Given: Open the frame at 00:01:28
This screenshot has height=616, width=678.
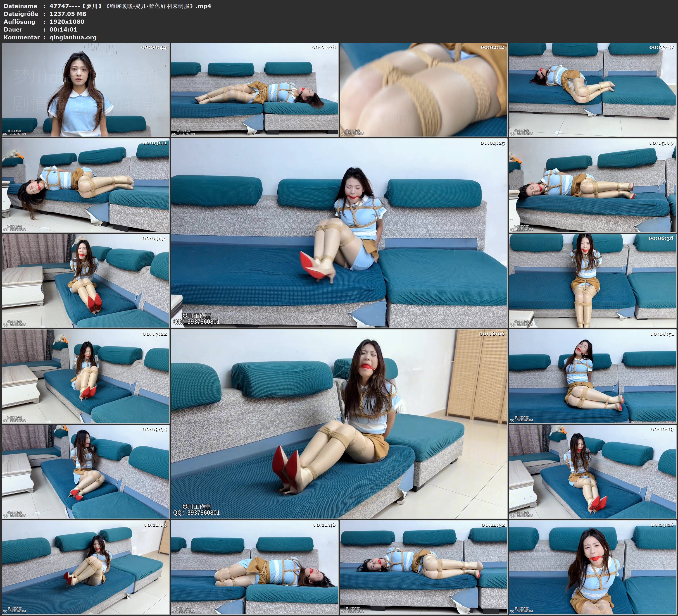Looking at the screenshot, I should tap(254, 90).
